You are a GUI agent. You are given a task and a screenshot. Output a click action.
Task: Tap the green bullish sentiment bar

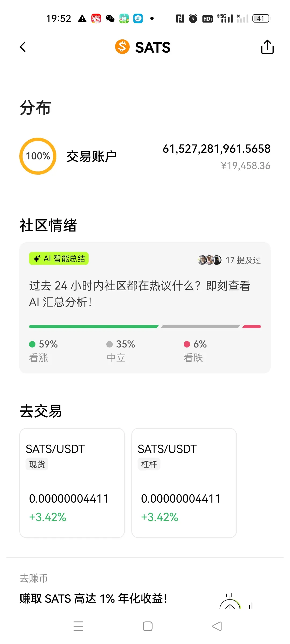click(94, 327)
